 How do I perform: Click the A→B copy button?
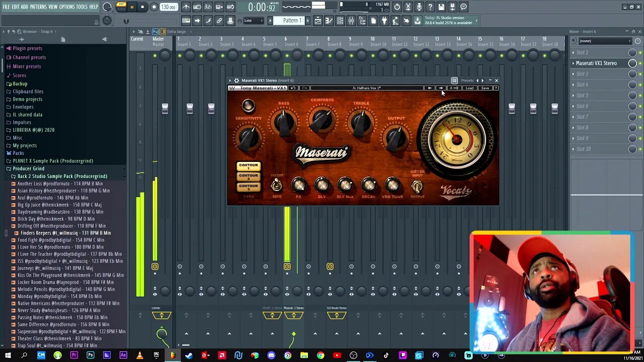tap(454, 88)
